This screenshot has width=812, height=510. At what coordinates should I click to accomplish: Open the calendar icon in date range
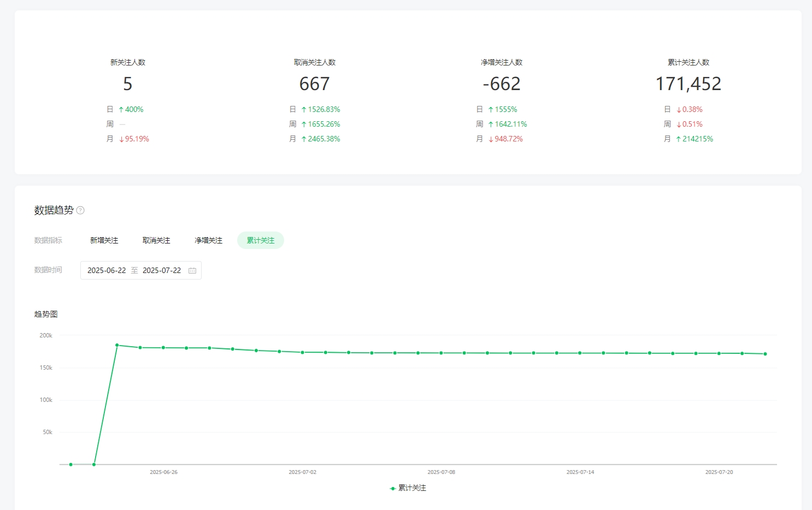point(192,270)
